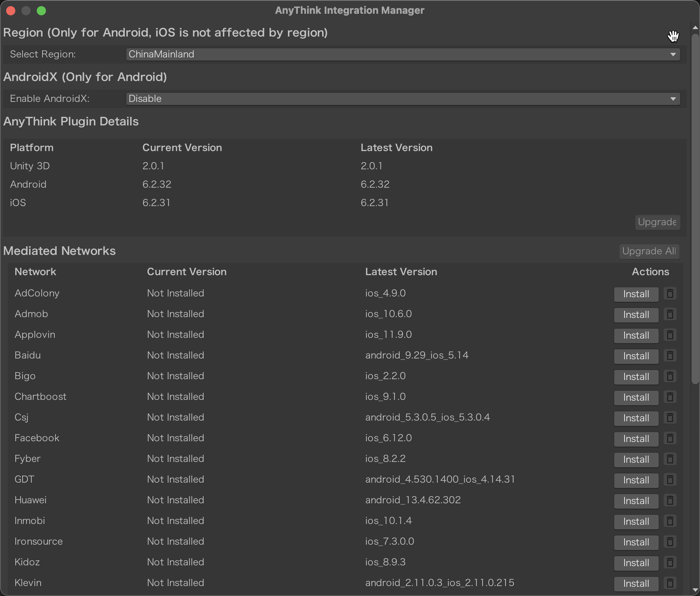Click the Huawei row trash icon
700x596 pixels.
point(670,501)
